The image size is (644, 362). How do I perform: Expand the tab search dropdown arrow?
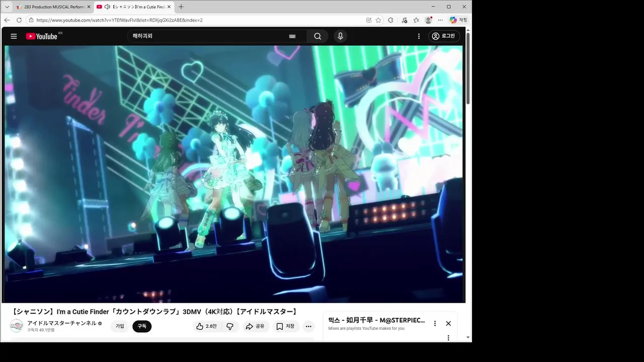(7, 7)
